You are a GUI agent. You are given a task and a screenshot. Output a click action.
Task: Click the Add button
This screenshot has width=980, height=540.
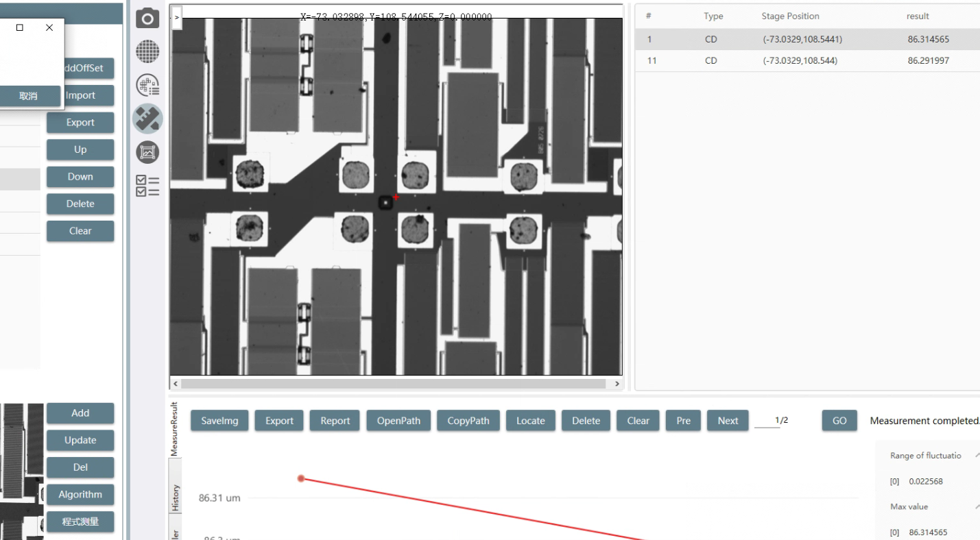(x=80, y=413)
